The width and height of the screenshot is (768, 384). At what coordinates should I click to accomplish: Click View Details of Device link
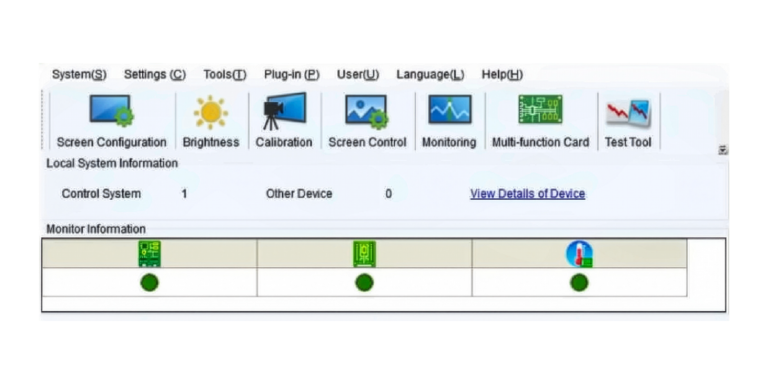[x=528, y=194]
